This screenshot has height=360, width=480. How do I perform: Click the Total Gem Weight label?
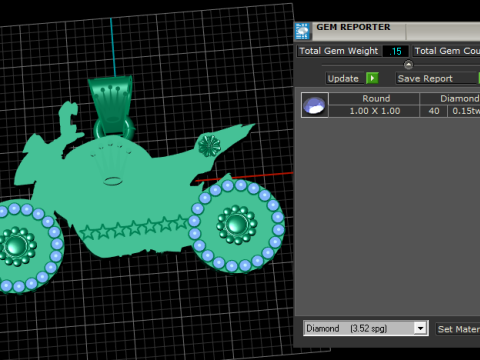tap(339, 51)
